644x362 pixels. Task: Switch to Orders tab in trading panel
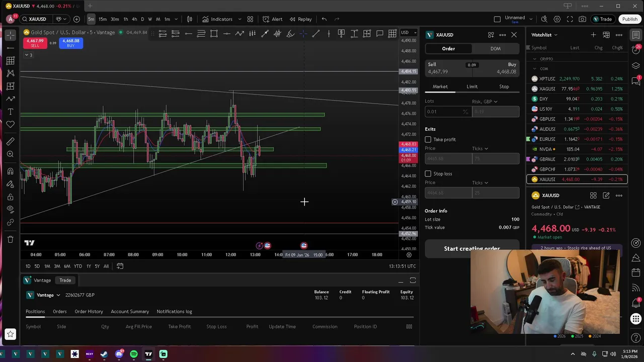[x=59, y=312]
